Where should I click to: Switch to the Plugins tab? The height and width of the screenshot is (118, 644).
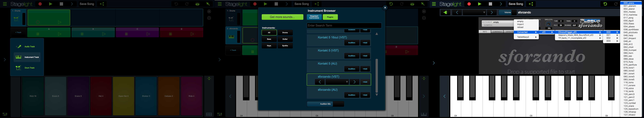click(x=330, y=17)
